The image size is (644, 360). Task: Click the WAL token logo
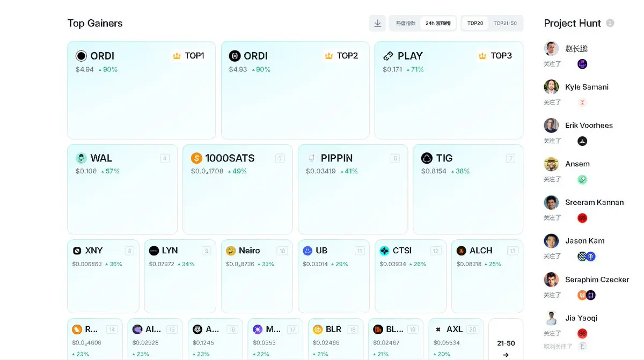pyautogui.click(x=81, y=158)
